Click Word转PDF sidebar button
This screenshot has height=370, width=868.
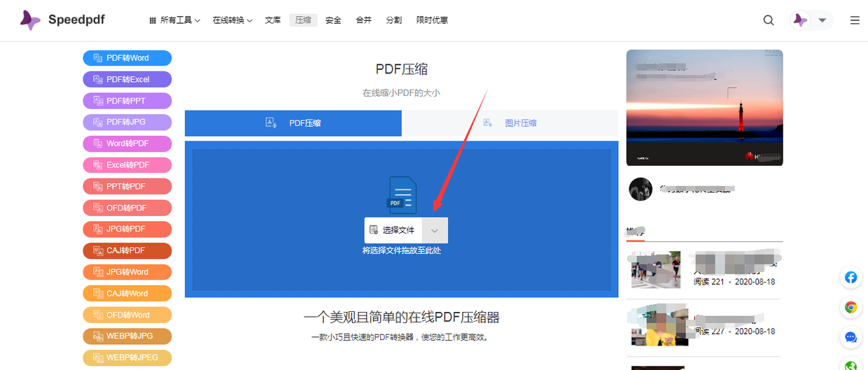point(127,143)
